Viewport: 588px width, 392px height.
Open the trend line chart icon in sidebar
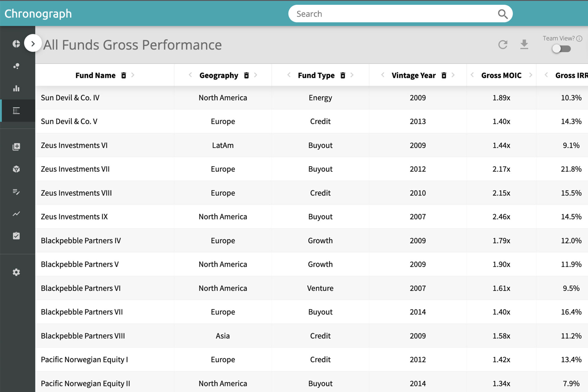(16, 214)
